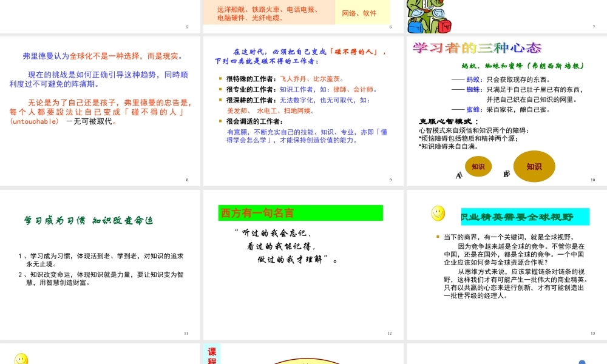Click list item 1 学习成为习惯 on slide 11

pyautogui.click(x=101, y=260)
